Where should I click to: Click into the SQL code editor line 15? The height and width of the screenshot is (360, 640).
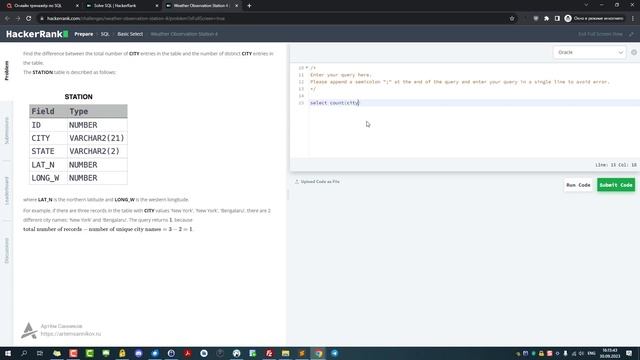(473, 103)
